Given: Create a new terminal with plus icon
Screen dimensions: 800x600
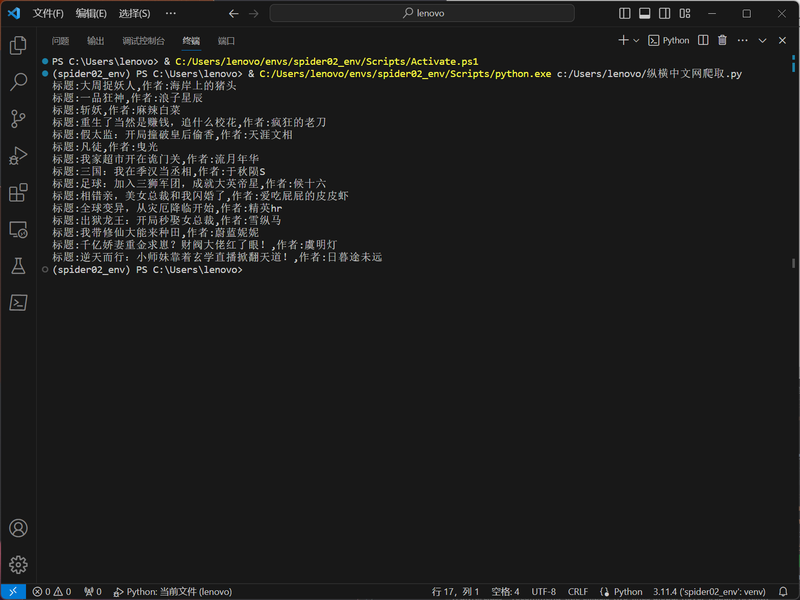Looking at the screenshot, I should (623, 40).
